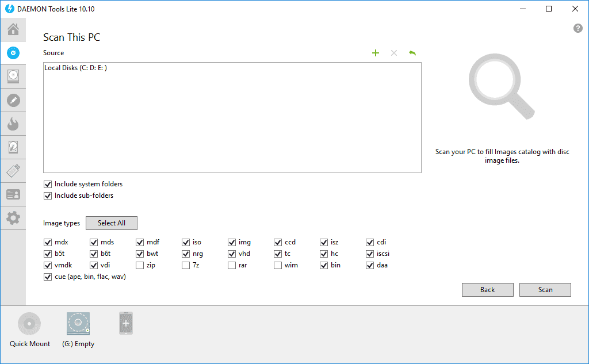Add a new device plus icon

[x=126, y=323]
